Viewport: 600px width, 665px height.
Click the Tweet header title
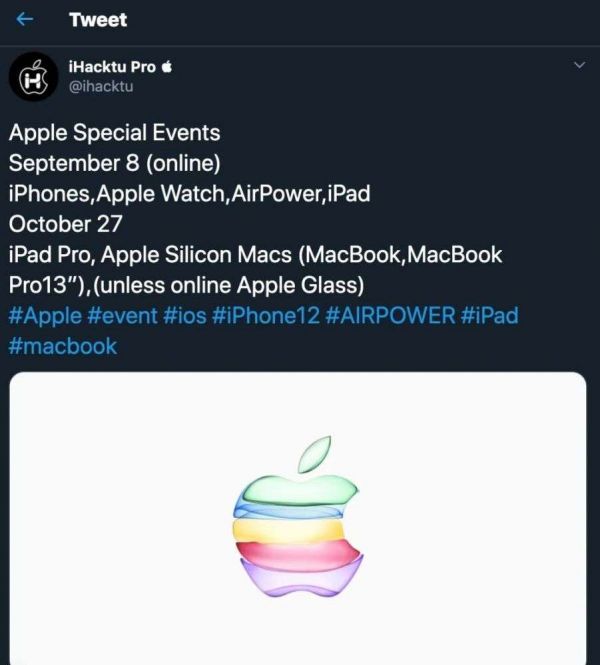[x=98, y=20]
